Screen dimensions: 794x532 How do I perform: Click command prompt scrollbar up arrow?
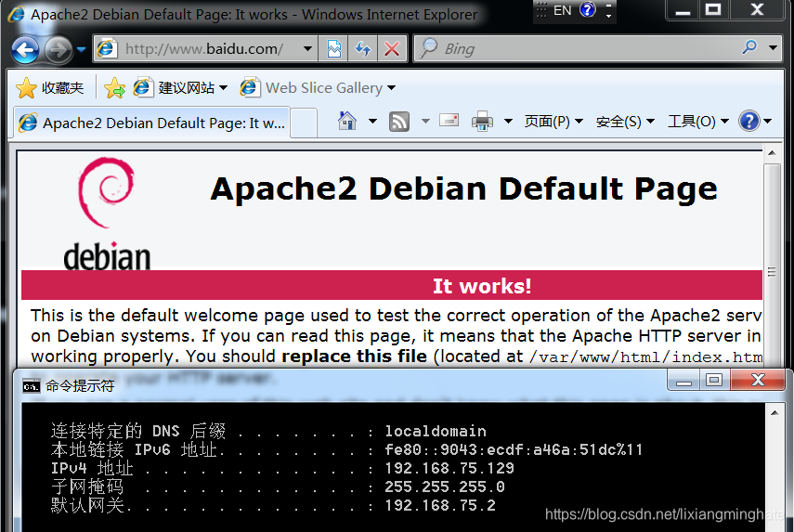(x=774, y=413)
